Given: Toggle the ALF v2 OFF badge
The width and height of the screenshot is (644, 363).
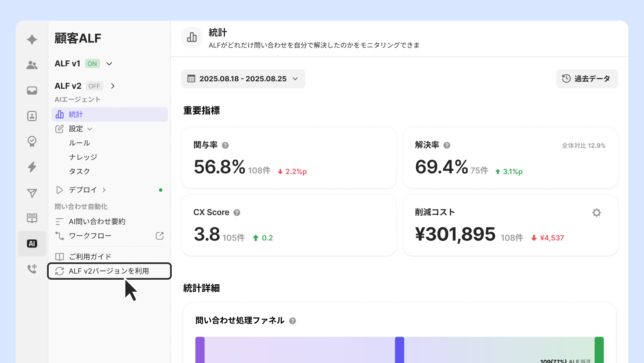Looking at the screenshot, I should [x=94, y=86].
